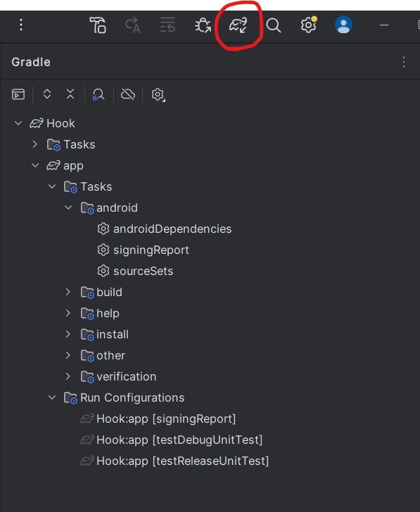Select Hook:app [signingReport] configuration
420x512 pixels.
[166, 419]
